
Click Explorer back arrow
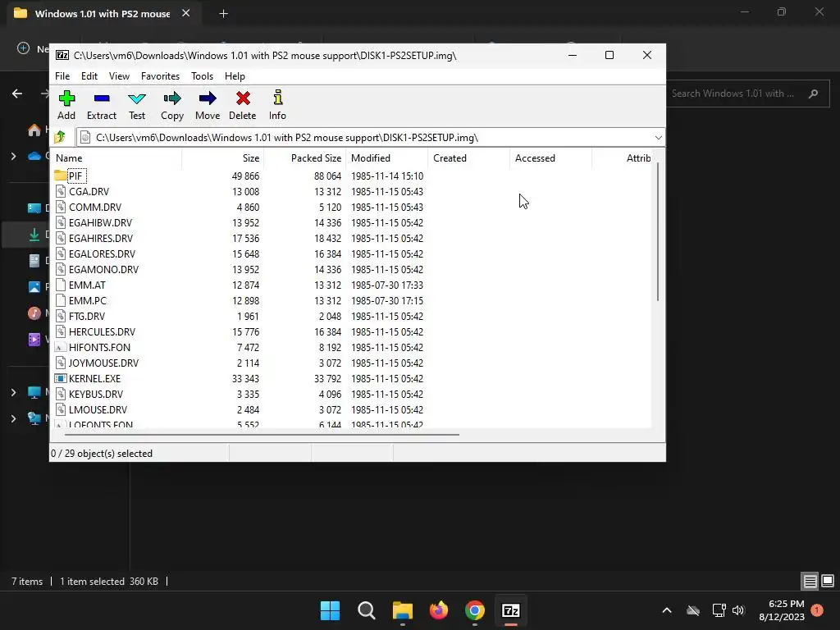[x=17, y=94]
